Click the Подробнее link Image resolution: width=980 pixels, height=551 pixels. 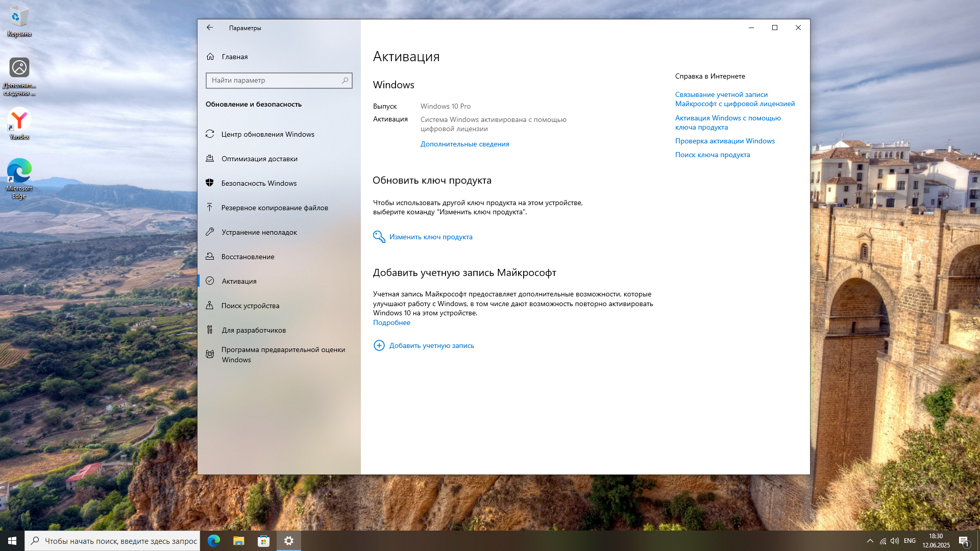(x=391, y=322)
